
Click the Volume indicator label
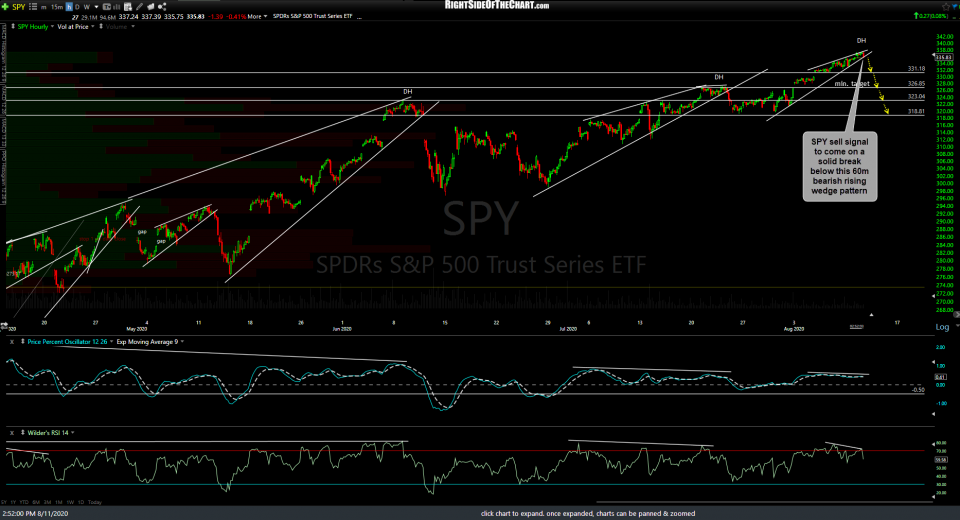[x=116, y=26]
